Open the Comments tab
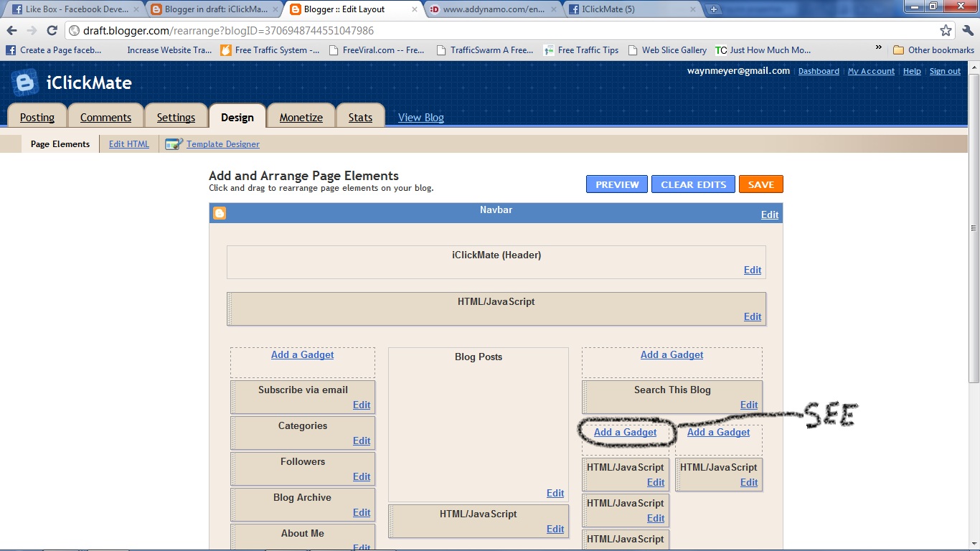980x551 pixels. click(105, 117)
